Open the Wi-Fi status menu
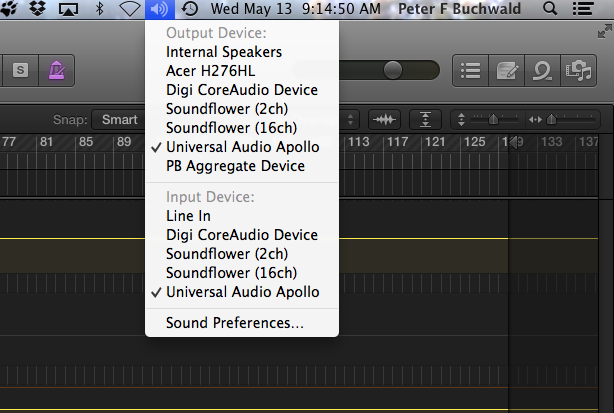This screenshot has width=614, height=413. click(129, 9)
